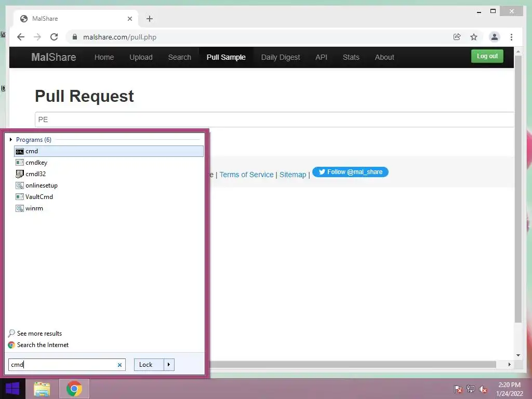Open Chrome three-dot menu
The height and width of the screenshot is (399, 532).
[x=511, y=37]
